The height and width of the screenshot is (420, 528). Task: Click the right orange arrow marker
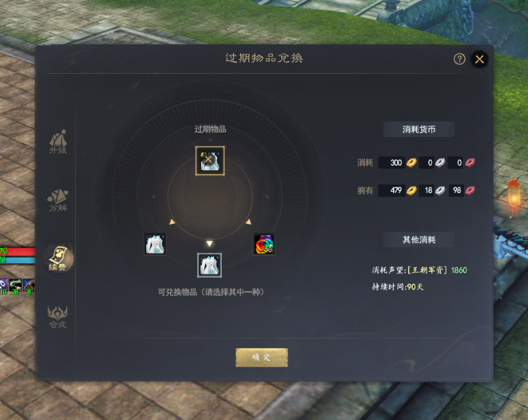248,222
